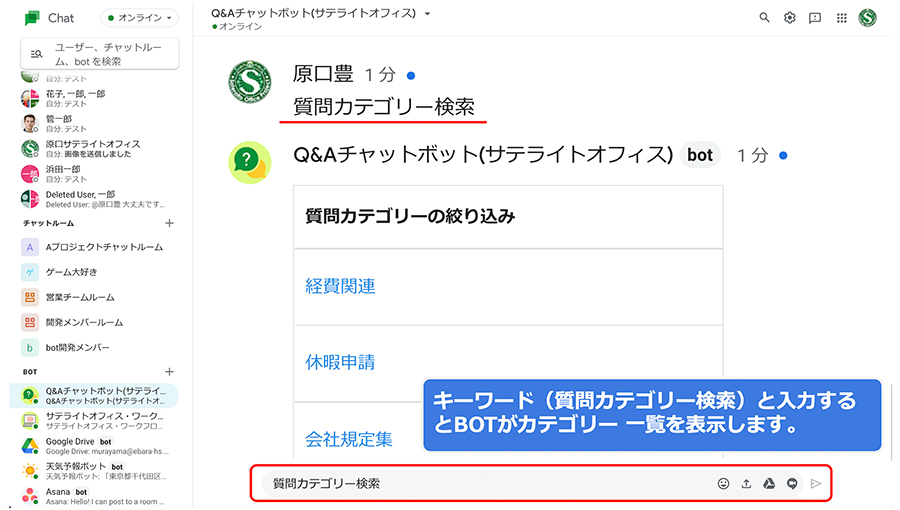Add a new BOT with plus
Screen dimensions: 900x510
[x=169, y=372]
